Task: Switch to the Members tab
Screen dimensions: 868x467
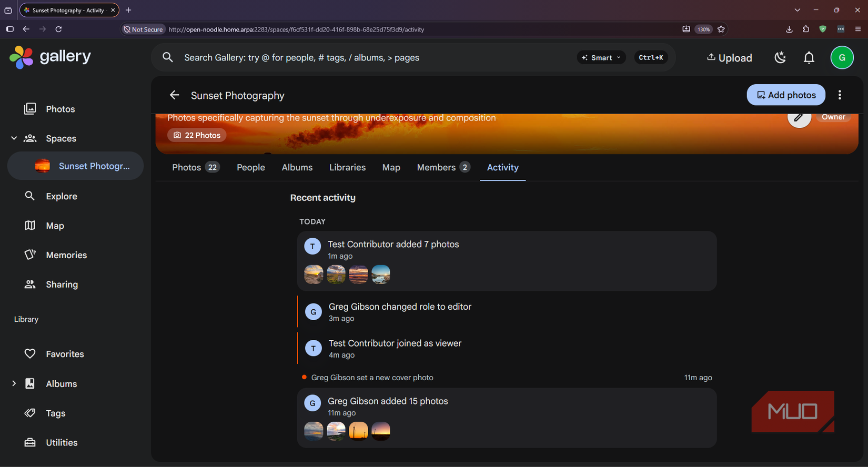Action: [x=443, y=168]
